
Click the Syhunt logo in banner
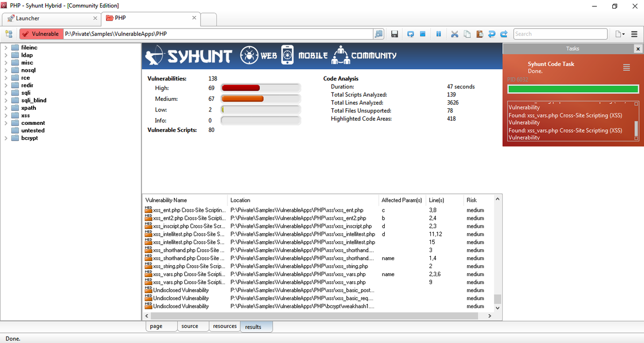point(189,55)
